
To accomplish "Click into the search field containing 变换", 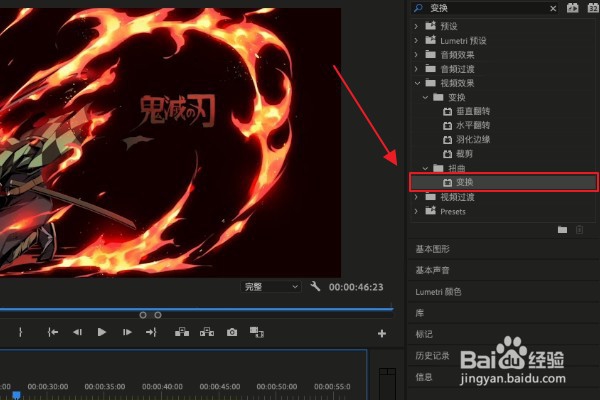I will 486,8.
